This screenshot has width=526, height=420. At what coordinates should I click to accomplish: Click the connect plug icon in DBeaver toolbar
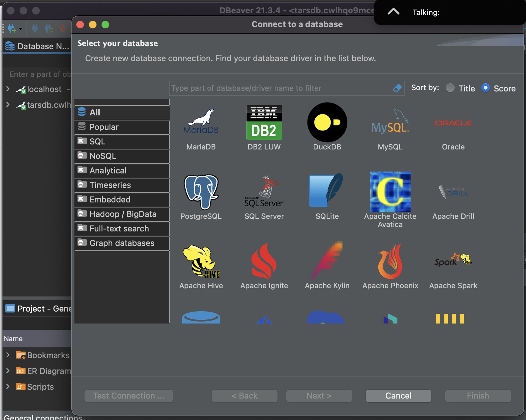[35, 29]
